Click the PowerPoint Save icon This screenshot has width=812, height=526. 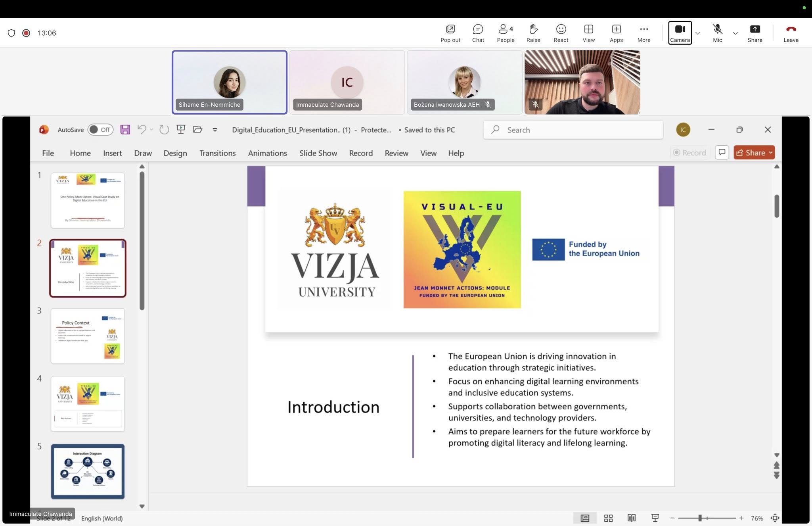pyautogui.click(x=125, y=130)
